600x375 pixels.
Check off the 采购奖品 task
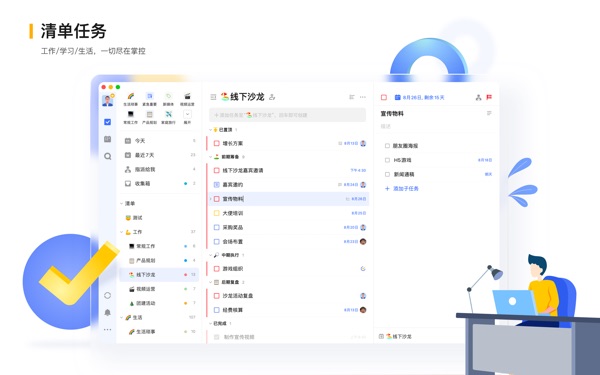tap(217, 227)
